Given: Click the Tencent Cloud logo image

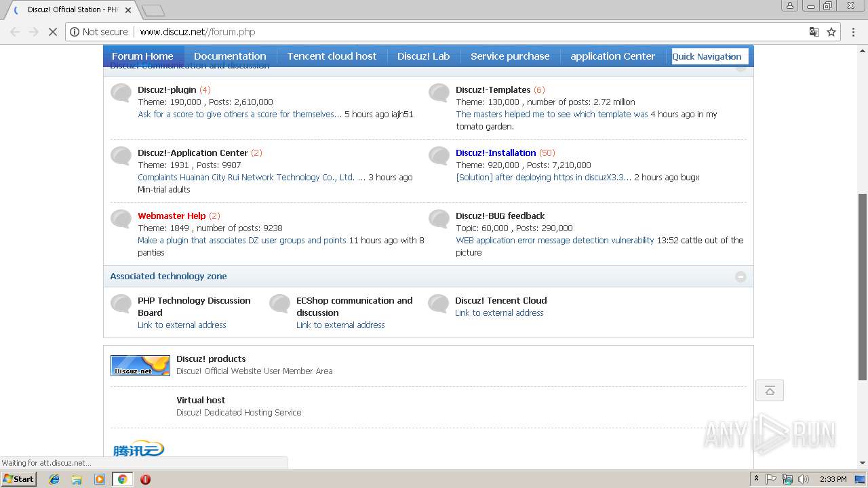Looking at the screenshot, I should 138,450.
